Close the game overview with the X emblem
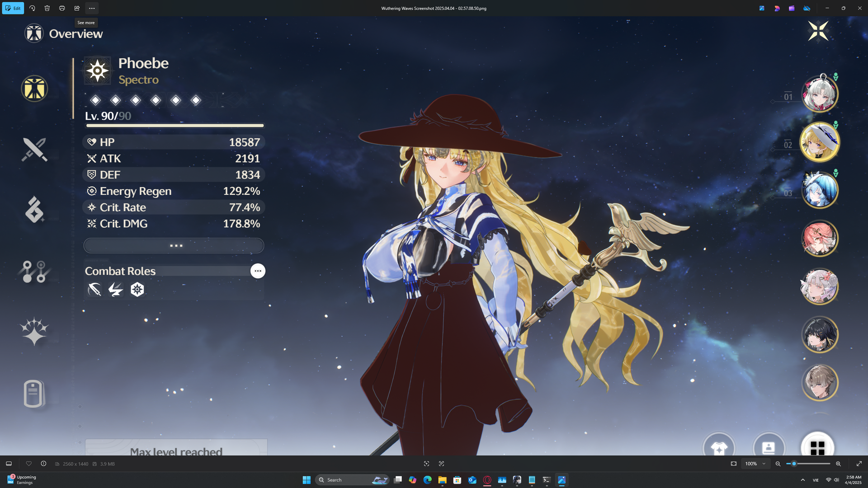The height and width of the screenshot is (488, 868). [x=818, y=31]
